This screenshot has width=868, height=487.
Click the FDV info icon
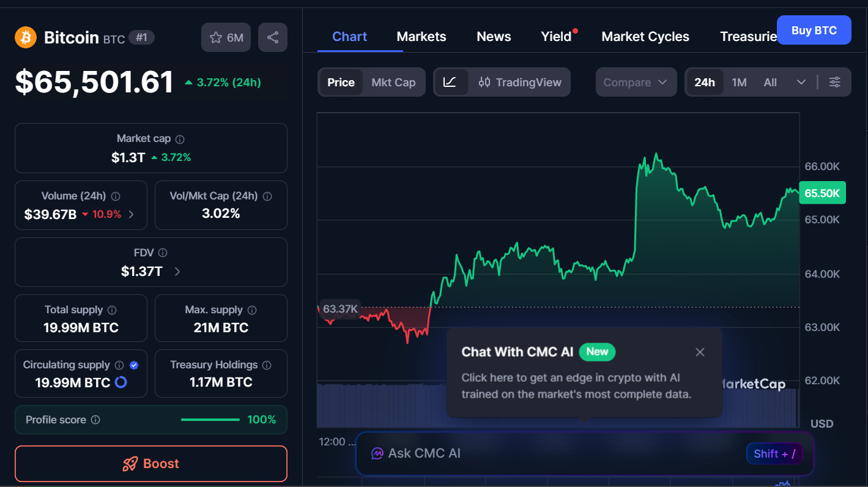click(163, 253)
